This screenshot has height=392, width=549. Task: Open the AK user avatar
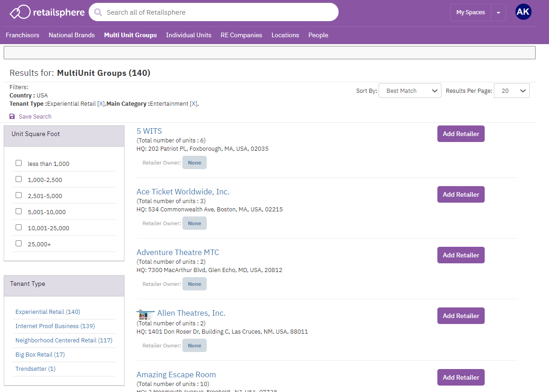pyautogui.click(x=523, y=12)
